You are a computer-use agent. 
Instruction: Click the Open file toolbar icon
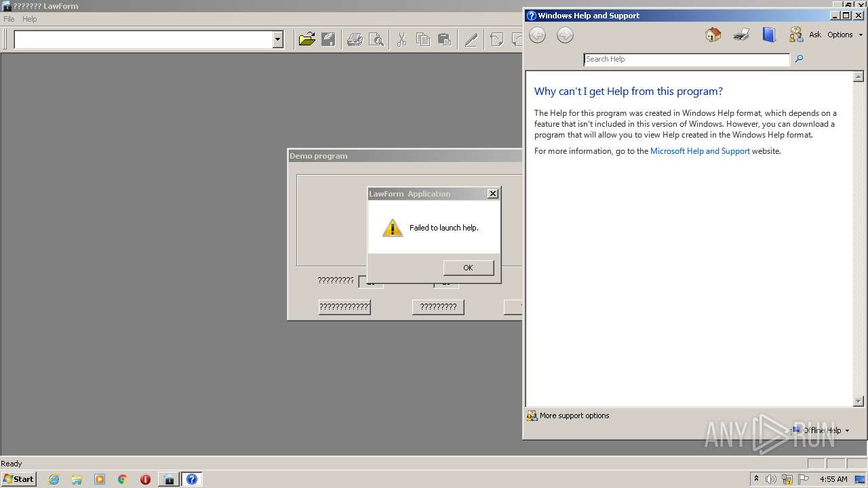(307, 39)
